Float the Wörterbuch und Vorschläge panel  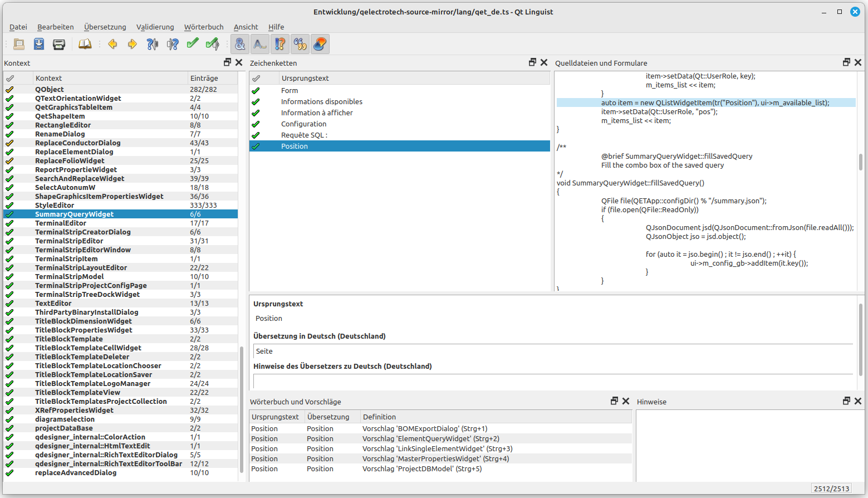[614, 401]
